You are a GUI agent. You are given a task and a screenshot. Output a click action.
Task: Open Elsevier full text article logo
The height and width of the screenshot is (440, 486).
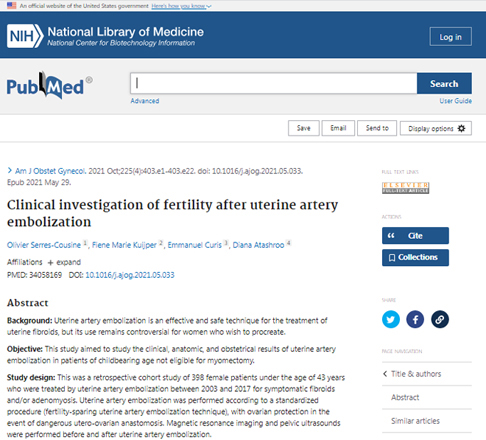[x=405, y=188]
